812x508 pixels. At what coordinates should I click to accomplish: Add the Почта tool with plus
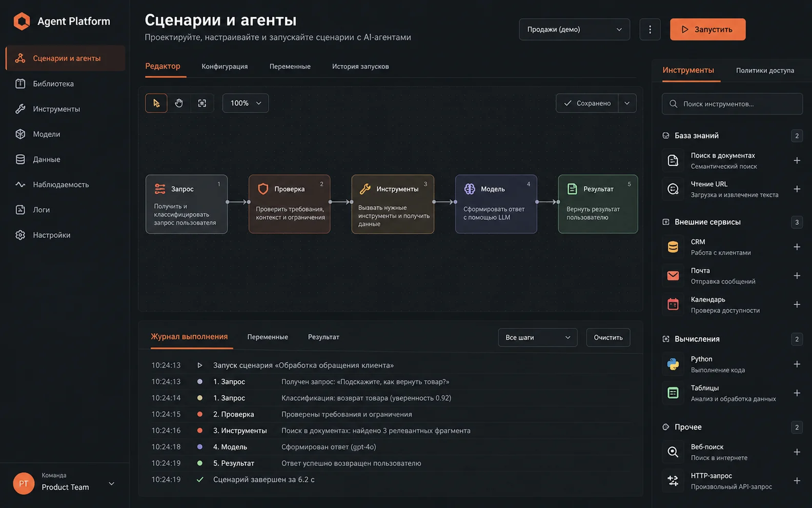pos(797,276)
